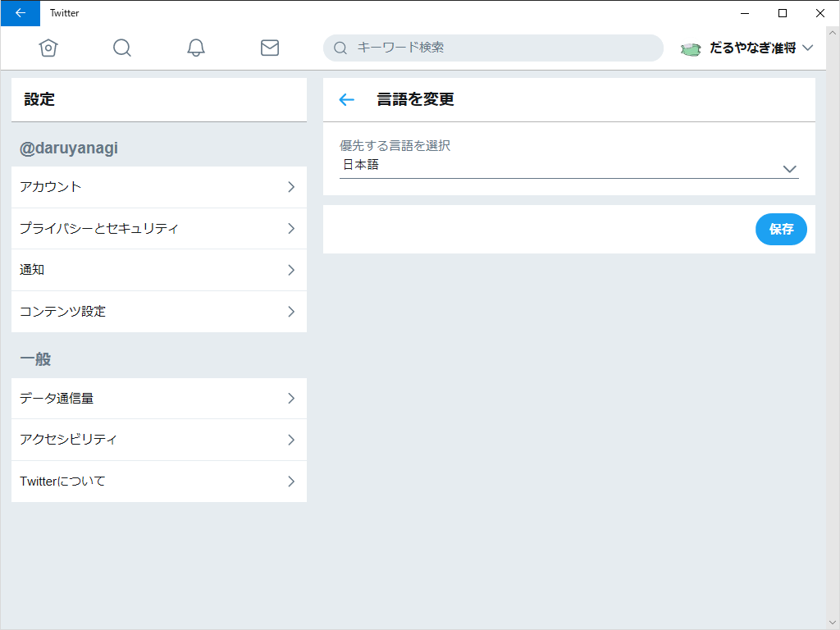Viewport: 840px width, 630px height.
Task: Open the Twitterについて row
Action: (x=159, y=481)
